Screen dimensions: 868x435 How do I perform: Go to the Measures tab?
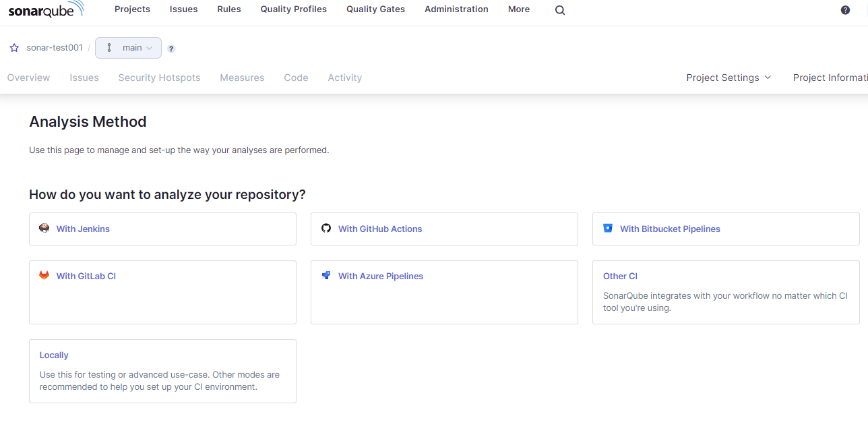[242, 78]
